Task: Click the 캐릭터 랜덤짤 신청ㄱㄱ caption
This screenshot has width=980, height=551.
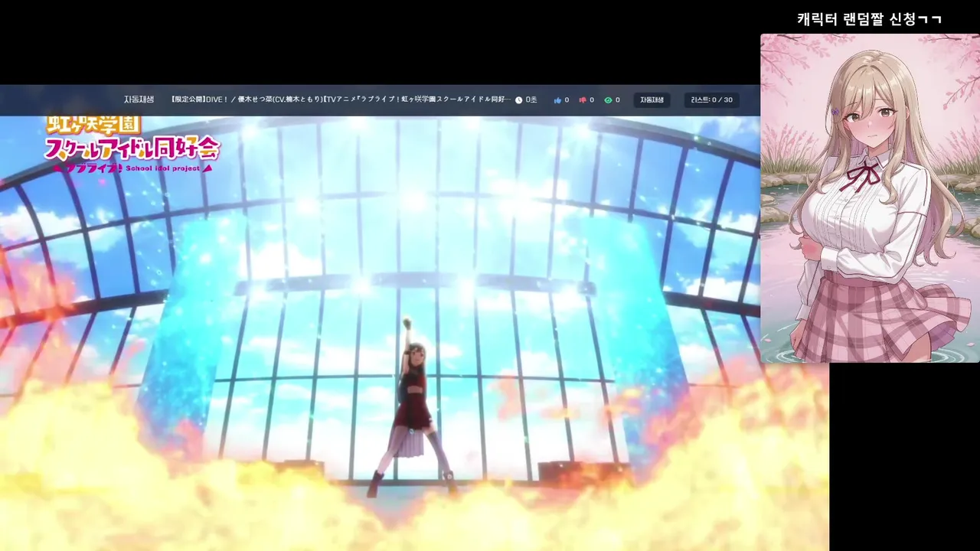Action: pyautogui.click(x=869, y=19)
